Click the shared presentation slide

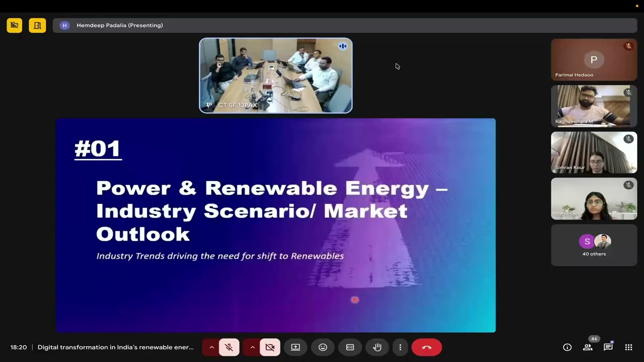(276, 225)
